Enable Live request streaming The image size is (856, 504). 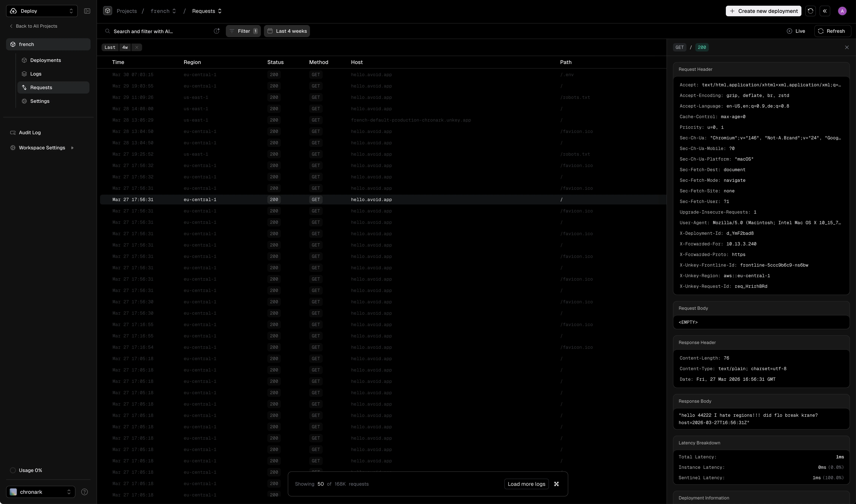click(796, 31)
